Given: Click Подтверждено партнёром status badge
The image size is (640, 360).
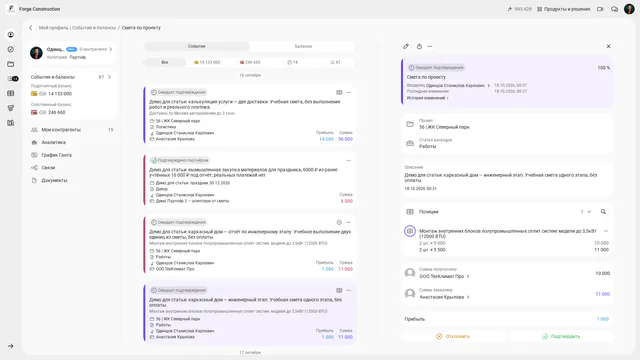Looking at the screenshot, I should pyautogui.click(x=180, y=160).
